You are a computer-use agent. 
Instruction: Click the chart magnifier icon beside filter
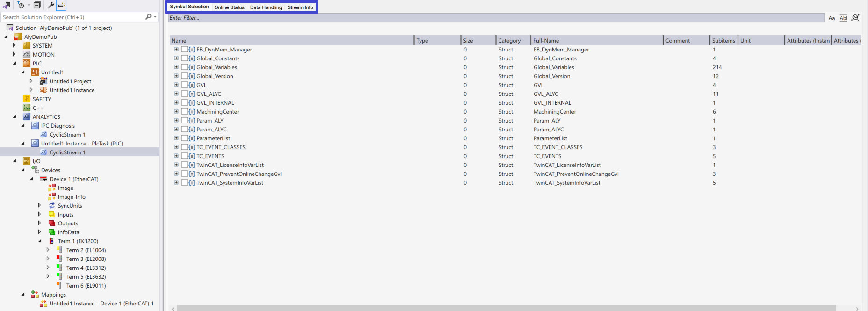(855, 18)
